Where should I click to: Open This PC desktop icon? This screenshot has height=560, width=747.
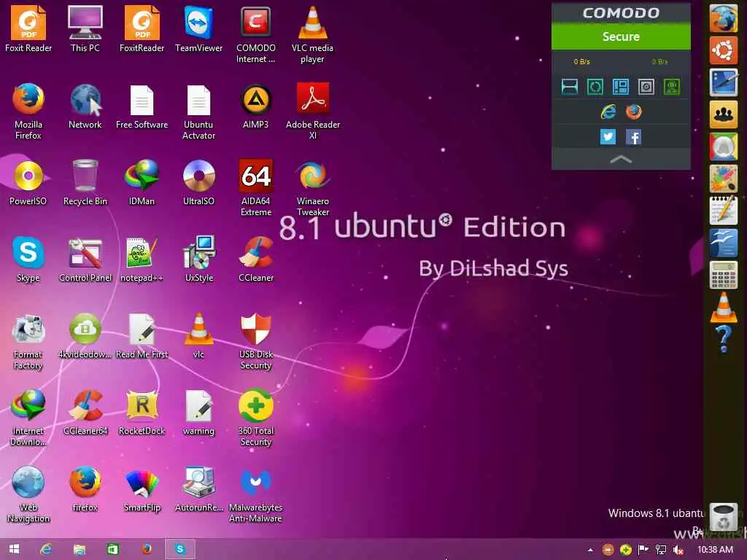[85, 28]
